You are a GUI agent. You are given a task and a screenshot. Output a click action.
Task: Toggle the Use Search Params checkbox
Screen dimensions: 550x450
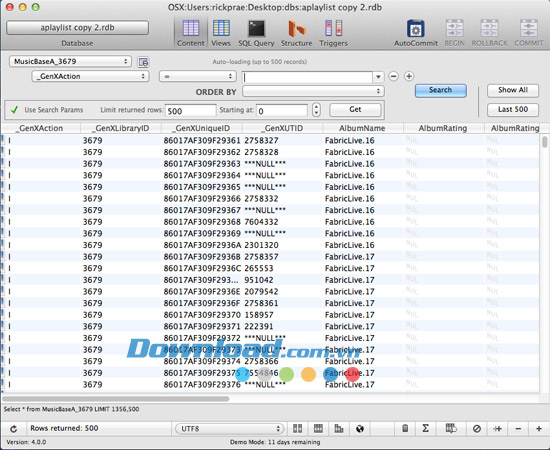(x=14, y=110)
